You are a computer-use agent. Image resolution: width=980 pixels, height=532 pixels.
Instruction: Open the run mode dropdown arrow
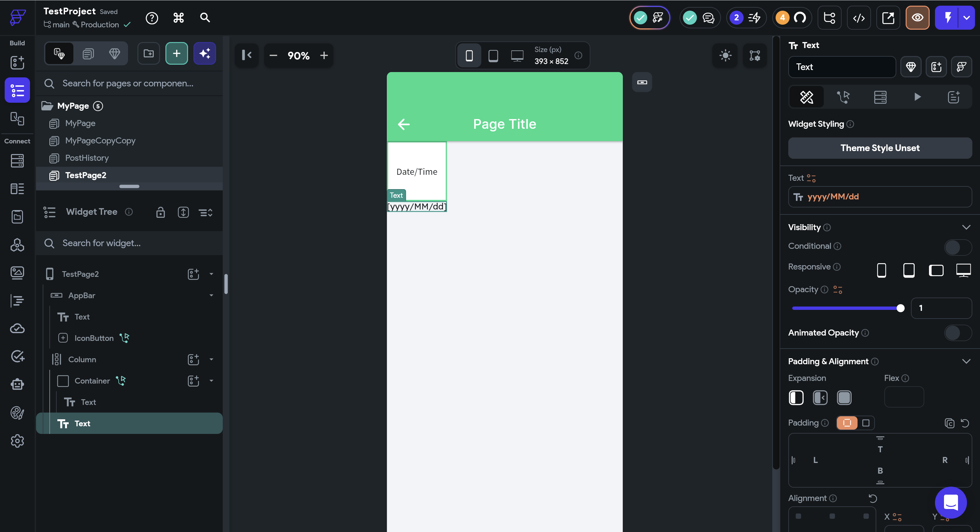966,18
